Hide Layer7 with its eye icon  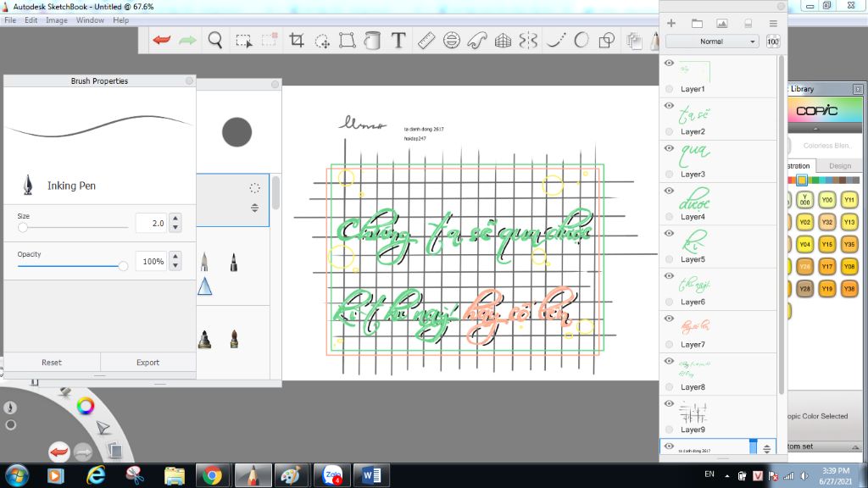point(669,319)
